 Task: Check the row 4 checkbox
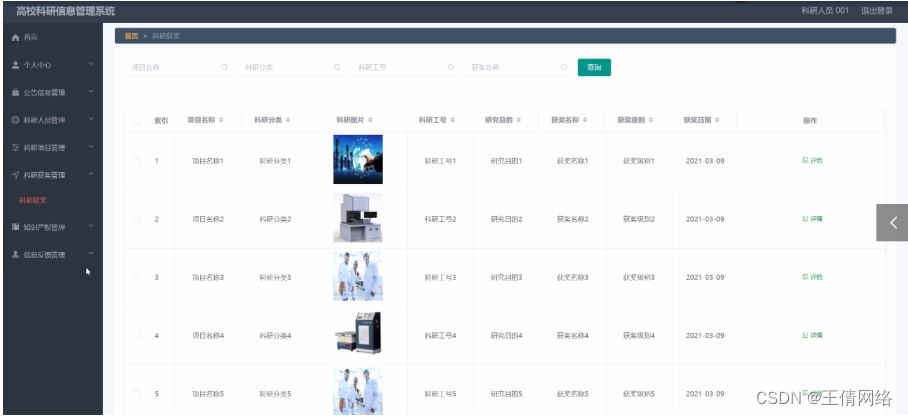(137, 335)
